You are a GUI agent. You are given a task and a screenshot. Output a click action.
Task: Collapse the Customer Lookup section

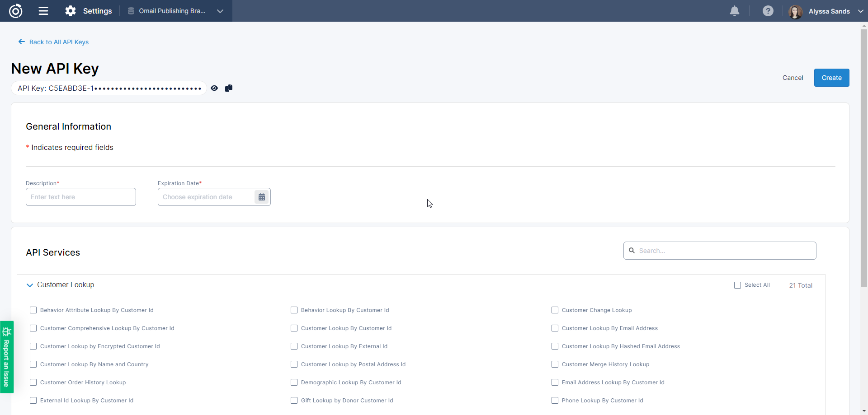coord(30,285)
